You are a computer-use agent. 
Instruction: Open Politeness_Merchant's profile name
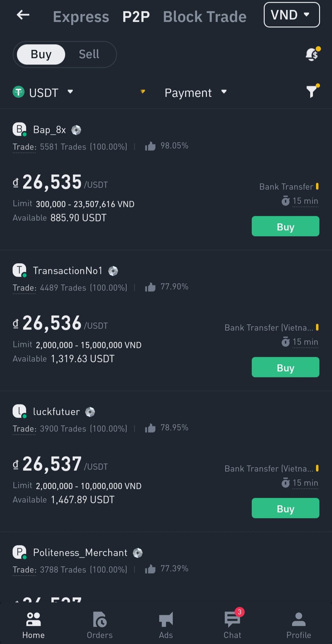click(x=80, y=552)
